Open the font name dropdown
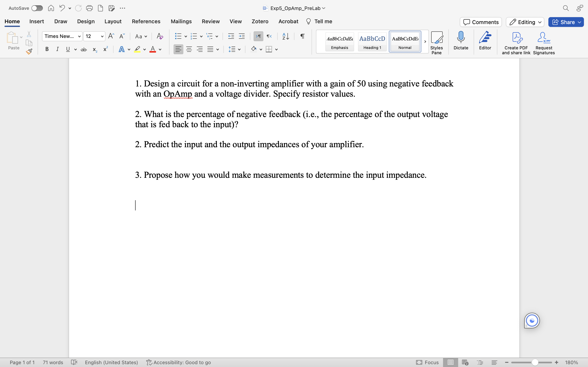The width and height of the screenshot is (588, 367). point(79,36)
